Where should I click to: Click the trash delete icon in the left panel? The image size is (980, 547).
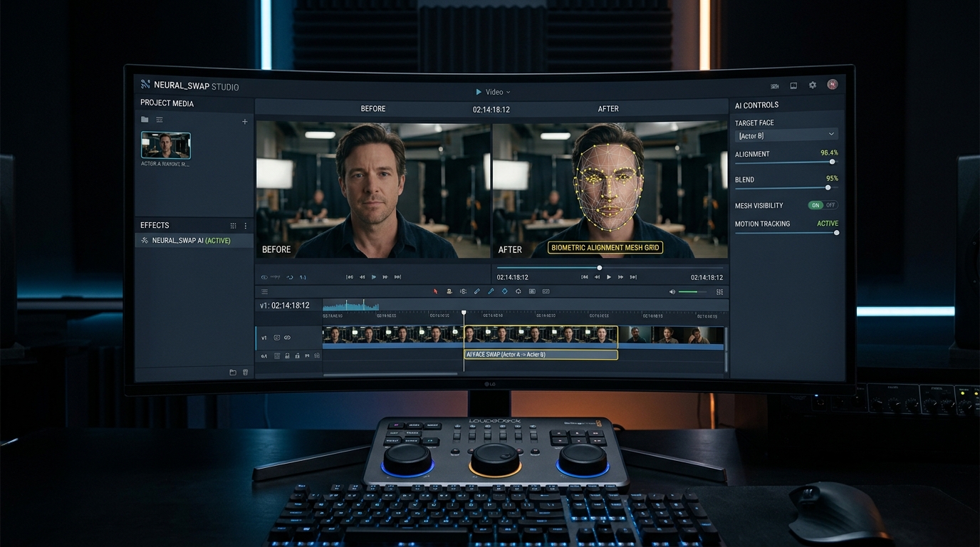(x=246, y=373)
